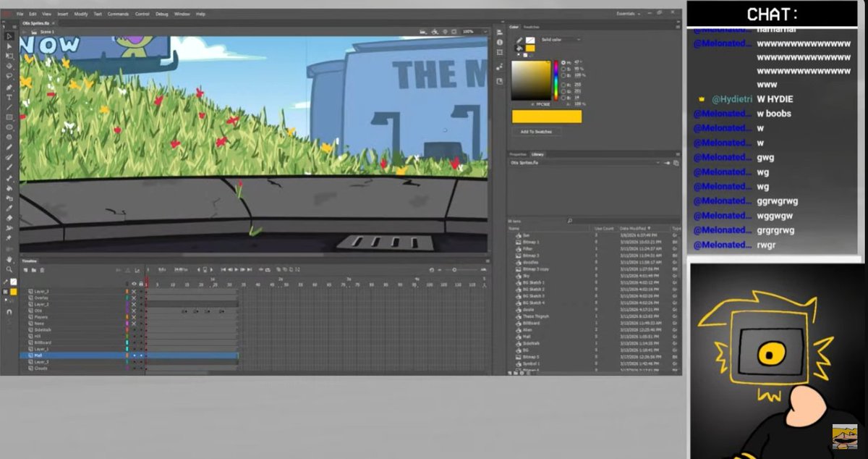Select the Selection arrow tool
This screenshot has width=868, height=459.
click(9, 35)
